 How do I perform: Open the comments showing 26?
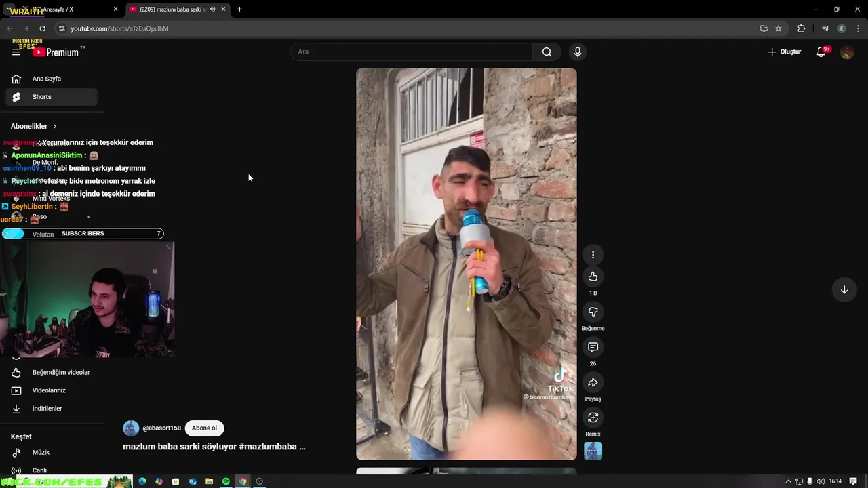593,347
